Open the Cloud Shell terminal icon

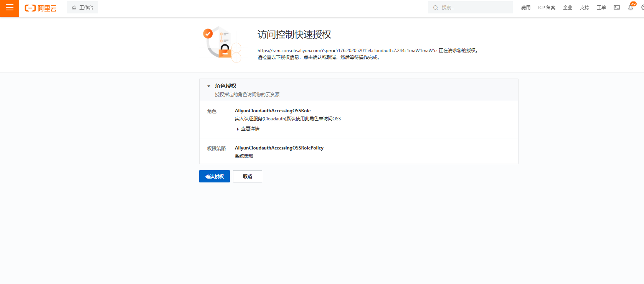coord(617,8)
